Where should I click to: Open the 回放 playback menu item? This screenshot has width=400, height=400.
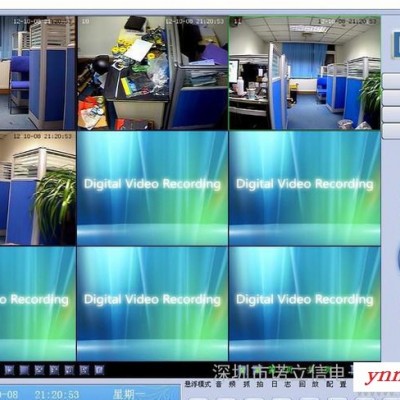(x=309, y=384)
